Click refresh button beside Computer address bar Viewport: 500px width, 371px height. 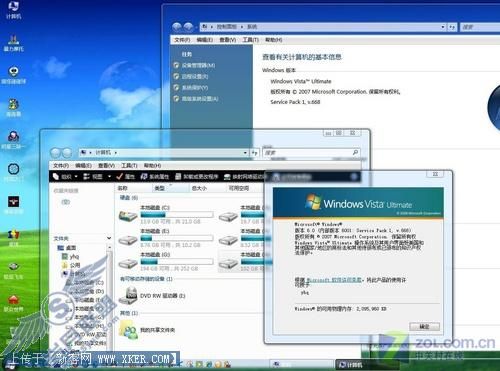[x=255, y=153]
